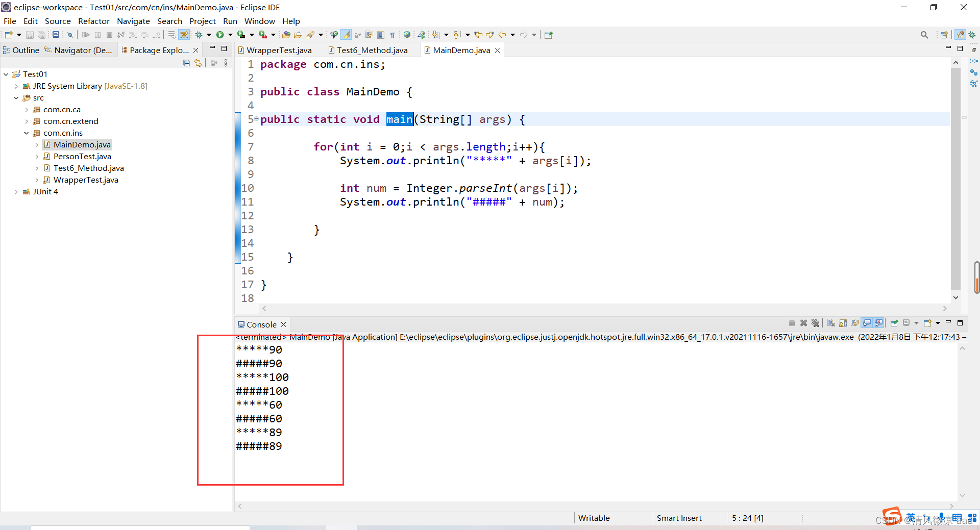
Task: Click the Back navigation arrow icon
Action: tap(502, 35)
